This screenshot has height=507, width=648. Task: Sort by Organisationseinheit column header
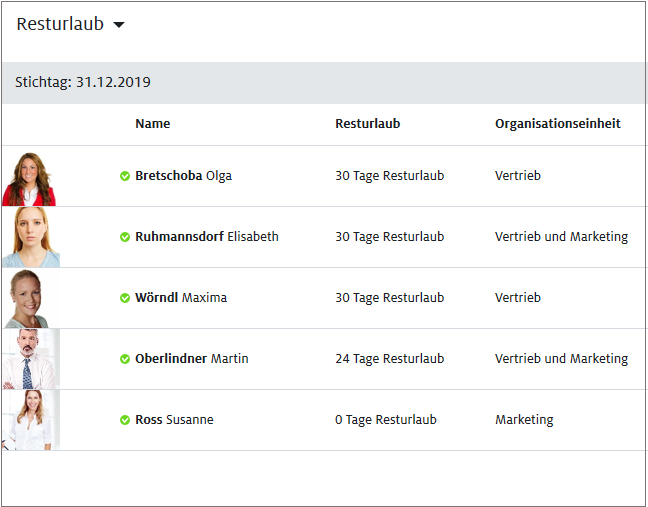coord(557,124)
